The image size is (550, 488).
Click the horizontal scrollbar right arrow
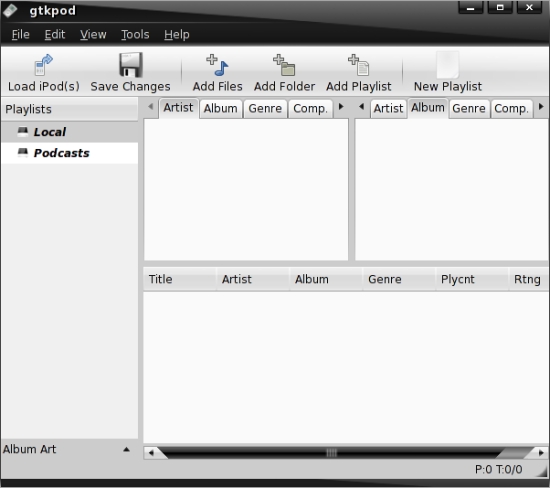tap(541, 453)
